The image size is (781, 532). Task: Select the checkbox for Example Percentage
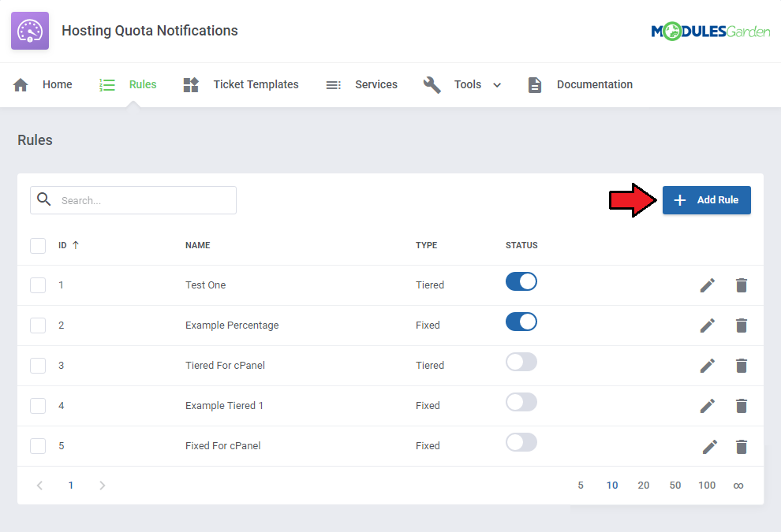pyautogui.click(x=38, y=326)
